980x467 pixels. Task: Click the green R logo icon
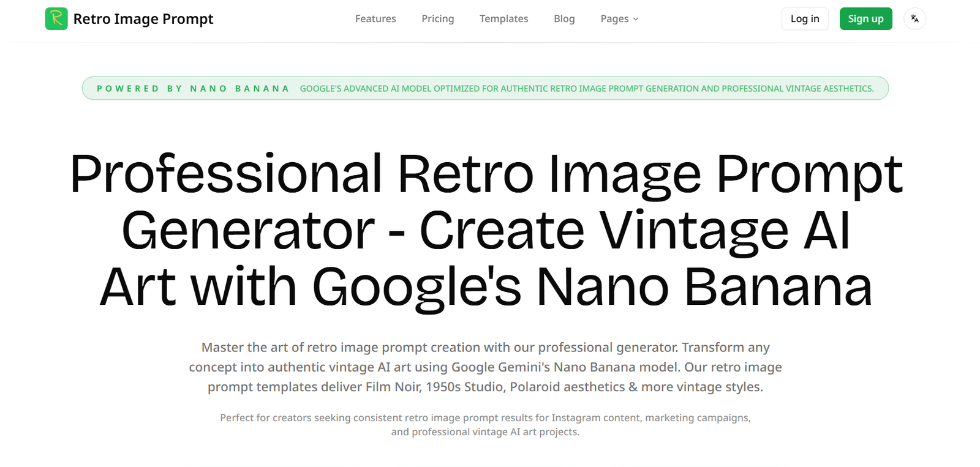[56, 19]
